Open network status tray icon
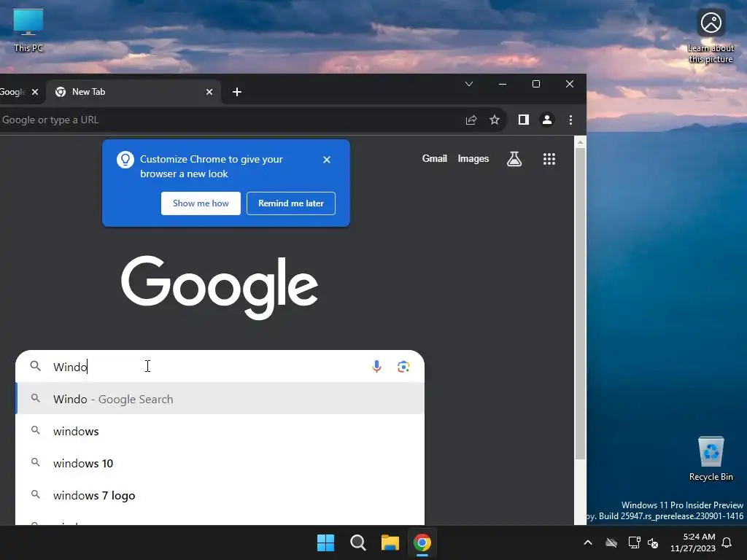 click(634, 542)
